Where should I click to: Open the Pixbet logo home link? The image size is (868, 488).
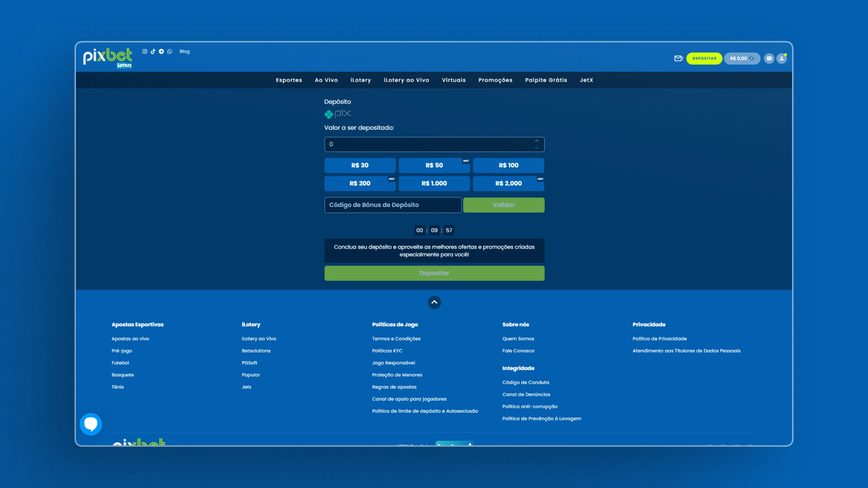tap(108, 58)
